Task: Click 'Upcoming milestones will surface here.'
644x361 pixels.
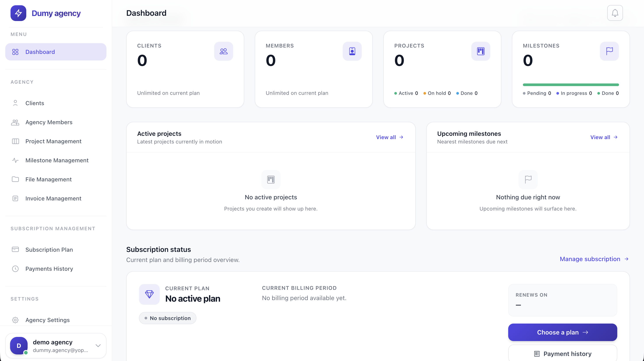Action: pyautogui.click(x=528, y=209)
